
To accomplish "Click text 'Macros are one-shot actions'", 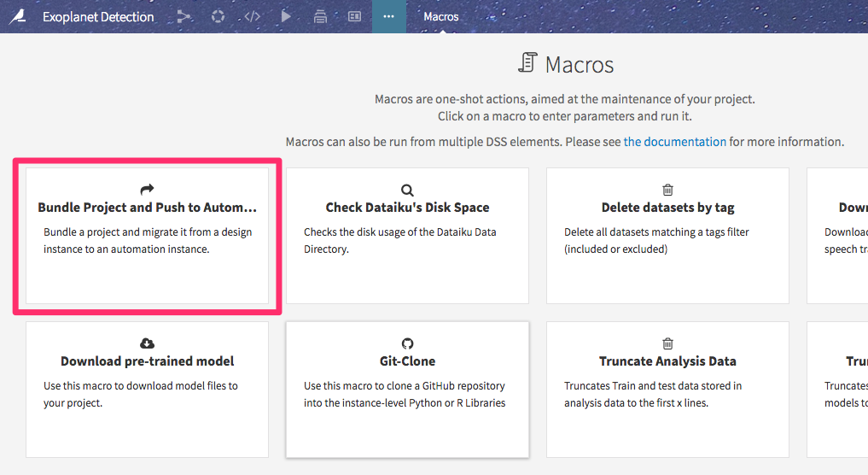I will click(x=451, y=99).
